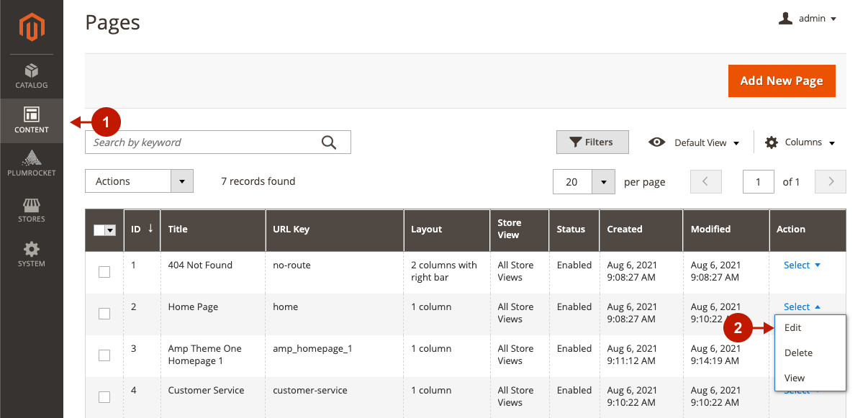Check the row checkbox for Customer Service
868x418 pixels.
[104, 396]
